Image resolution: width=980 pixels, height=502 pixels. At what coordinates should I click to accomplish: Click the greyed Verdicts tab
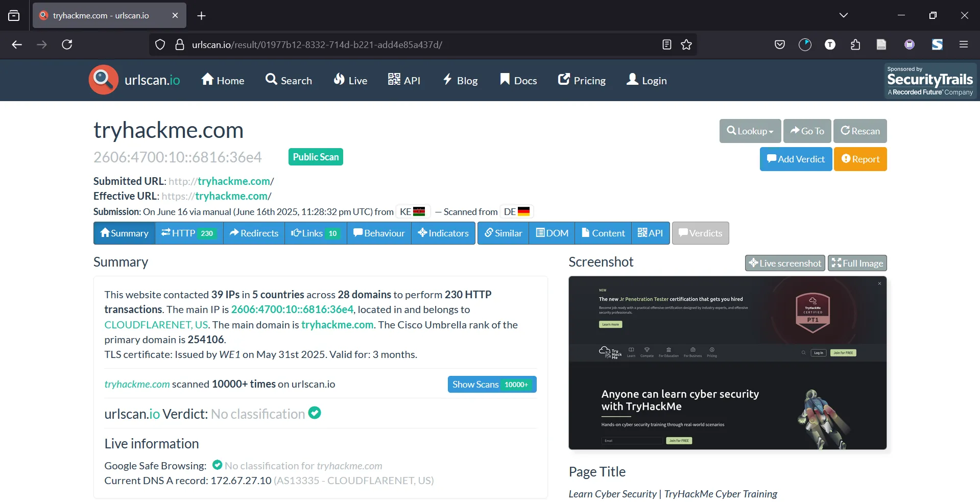(x=700, y=233)
